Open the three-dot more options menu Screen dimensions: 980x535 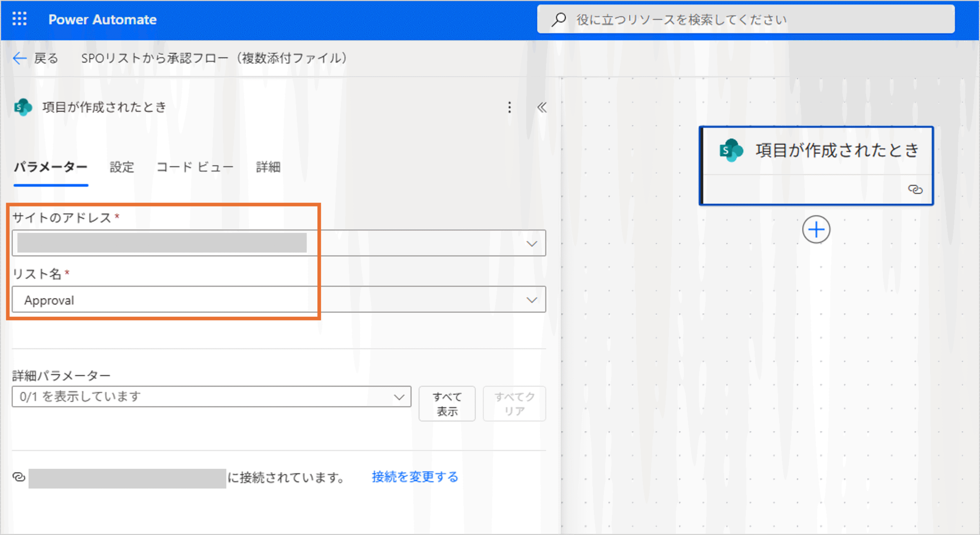[x=509, y=107]
